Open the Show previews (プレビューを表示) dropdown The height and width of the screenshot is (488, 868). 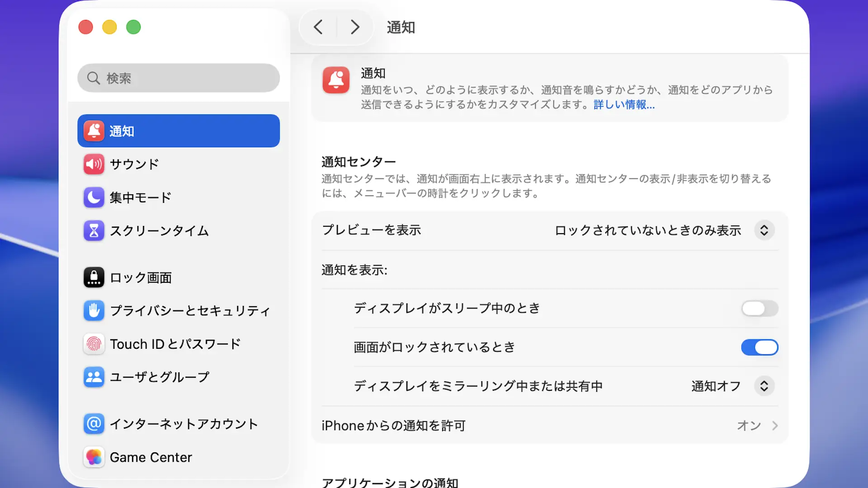coord(764,230)
